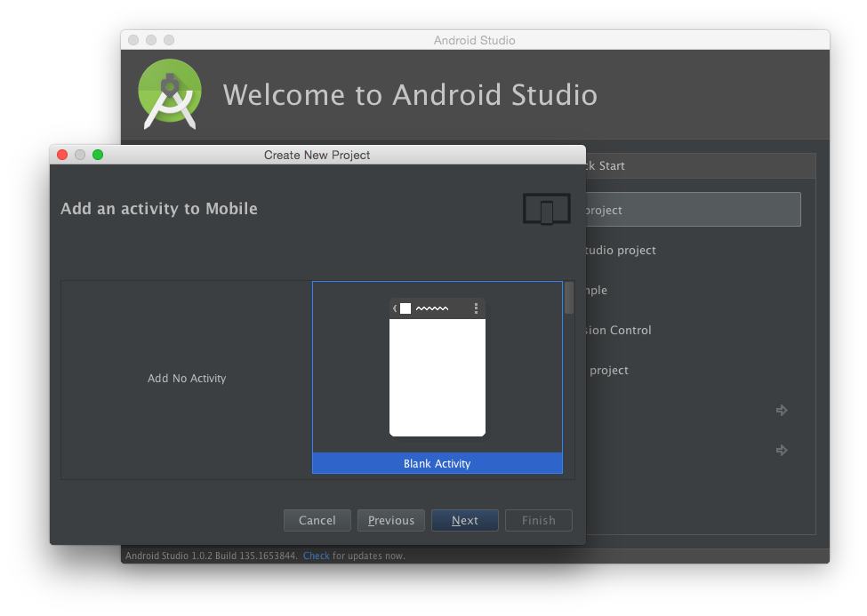Maximize the Create New Project dialog

pos(98,155)
